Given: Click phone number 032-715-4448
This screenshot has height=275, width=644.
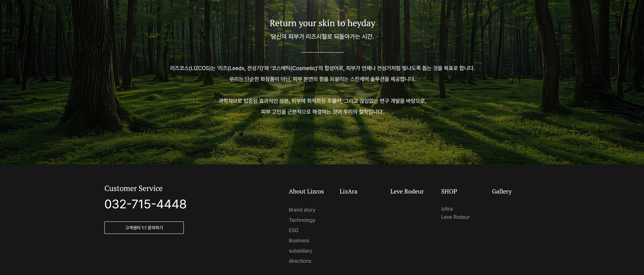Looking at the screenshot, I should (x=145, y=204).
